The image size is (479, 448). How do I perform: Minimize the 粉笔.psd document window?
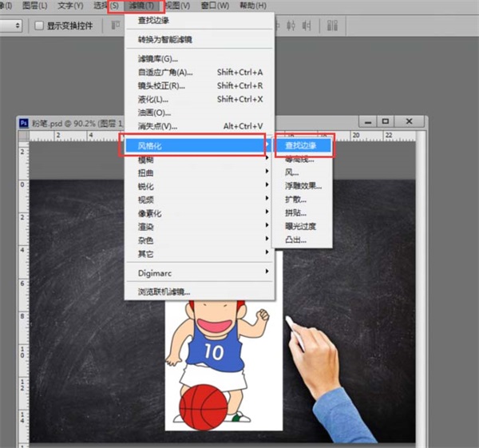click(x=368, y=121)
